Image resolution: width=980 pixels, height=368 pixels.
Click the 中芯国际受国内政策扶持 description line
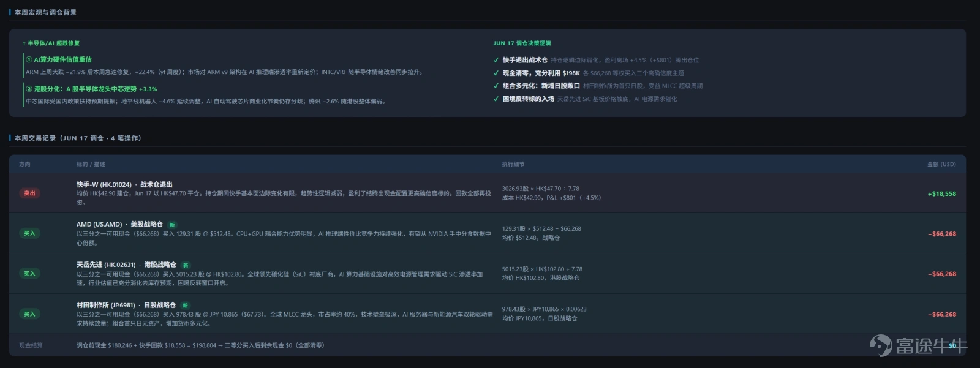tap(206, 102)
